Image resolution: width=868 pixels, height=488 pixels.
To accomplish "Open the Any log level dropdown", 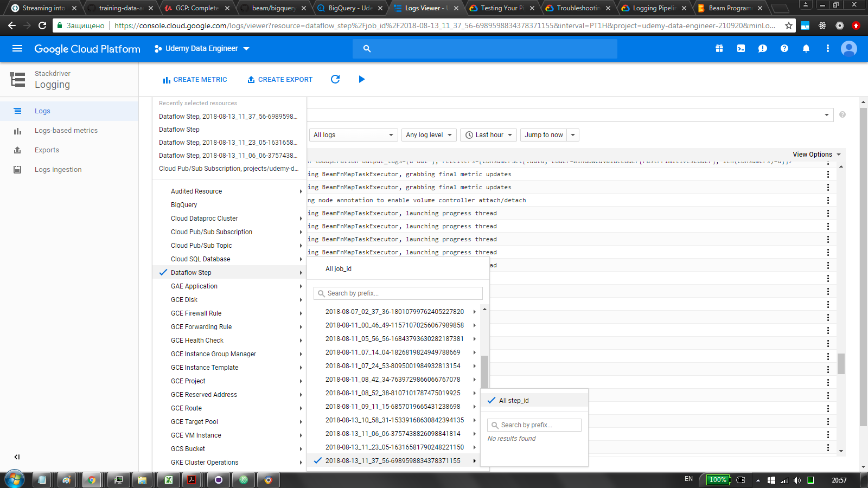I will (429, 135).
